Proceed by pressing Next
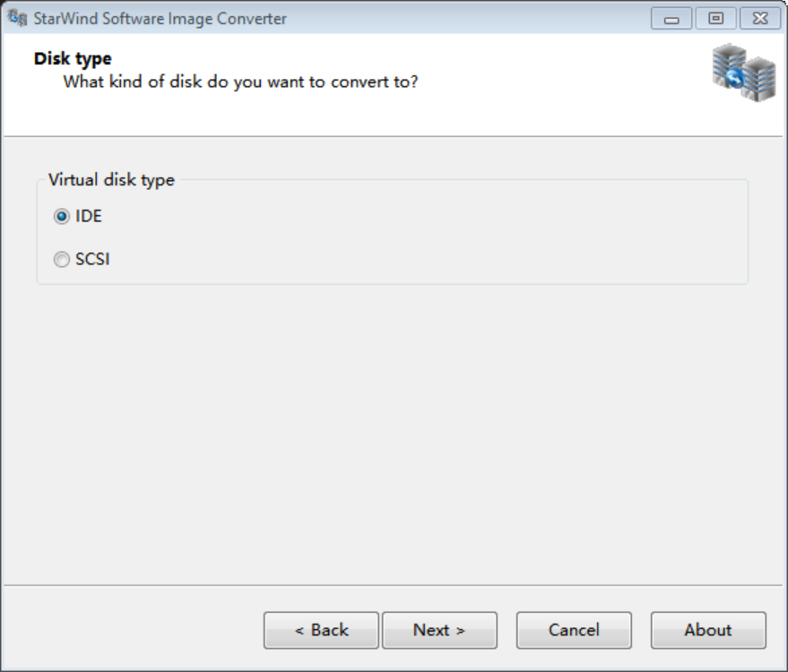The height and width of the screenshot is (672, 788). (439, 630)
